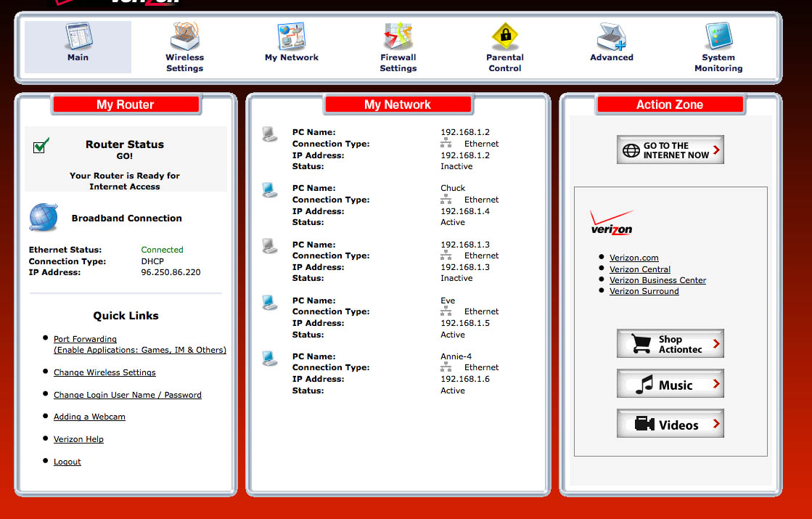The image size is (812, 519).
Task: Click the Go To The Internet Now button
Action: [x=670, y=150]
